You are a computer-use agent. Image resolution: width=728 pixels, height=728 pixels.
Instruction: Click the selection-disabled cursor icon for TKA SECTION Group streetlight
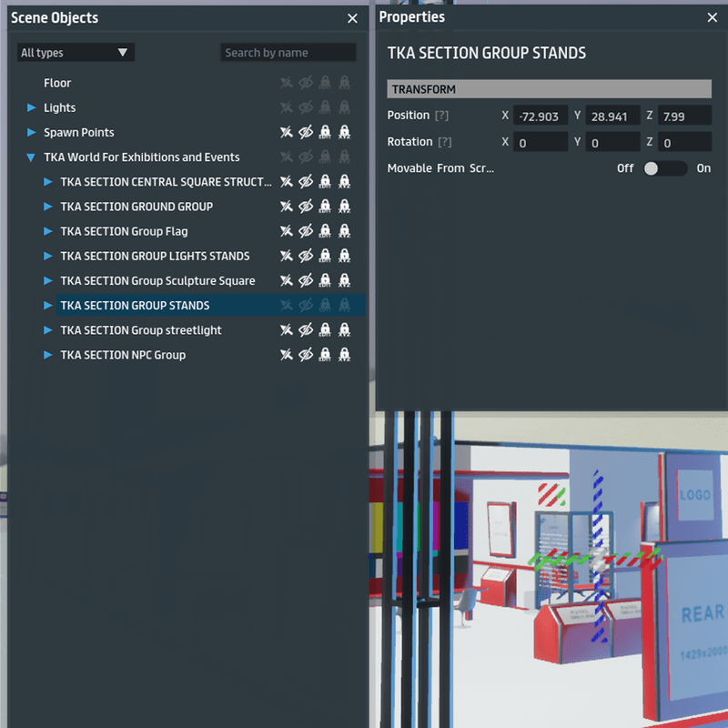287,330
